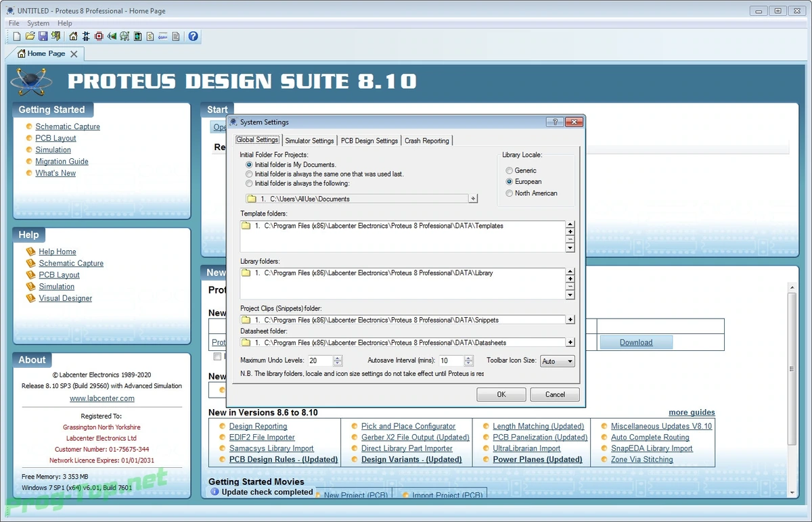The height and width of the screenshot is (522, 812).
Task: Open the Gerber Viewer toolbar icon
Action: [125, 36]
